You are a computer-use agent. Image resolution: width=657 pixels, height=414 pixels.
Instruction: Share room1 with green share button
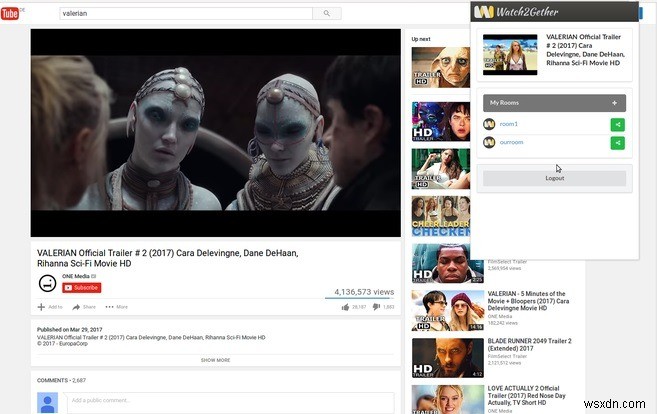click(617, 124)
